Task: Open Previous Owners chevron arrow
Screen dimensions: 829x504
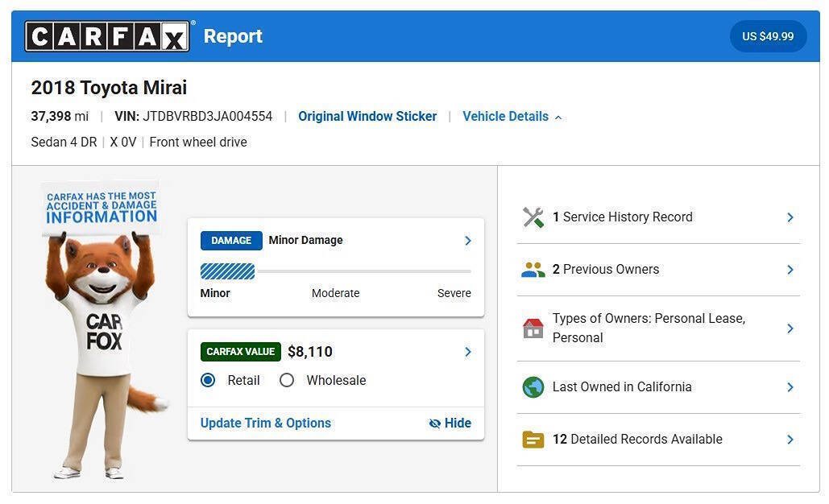Action: [790, 270]
